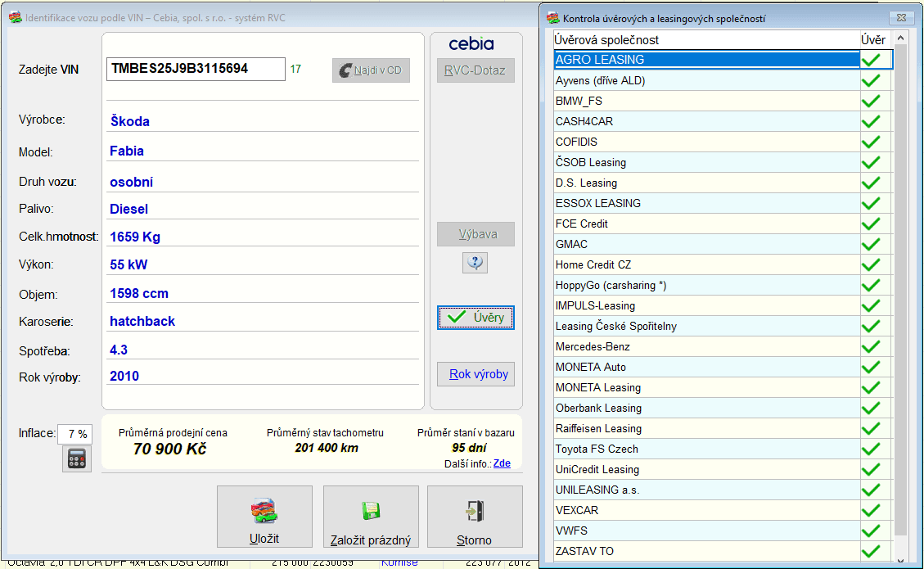The width and height of the screenshot is (924, 569).
Task: Click the hatchback body type value
Action: coord(142,322)
